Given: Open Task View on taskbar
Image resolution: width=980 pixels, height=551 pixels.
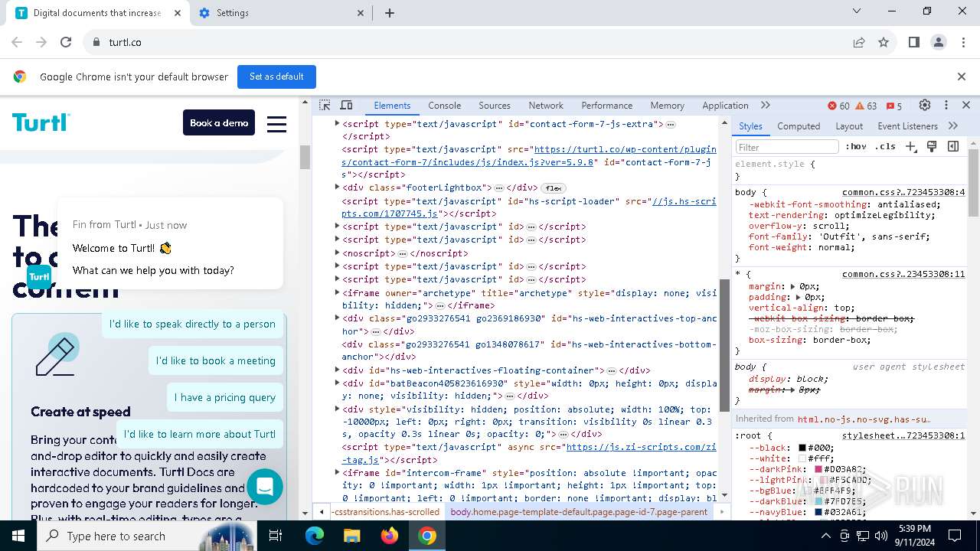Looking at the screenshot, I should pyautogui.click(x=276, y=536).
